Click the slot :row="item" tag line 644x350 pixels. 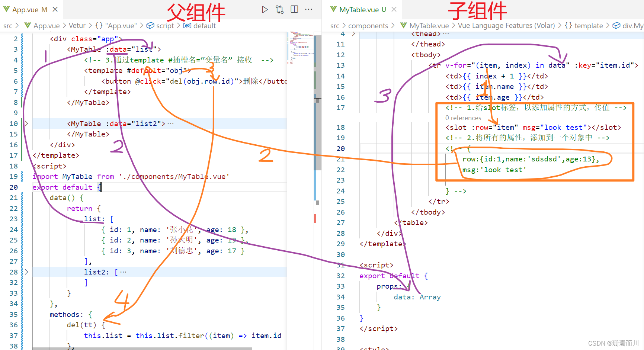[x=533, y=127]
